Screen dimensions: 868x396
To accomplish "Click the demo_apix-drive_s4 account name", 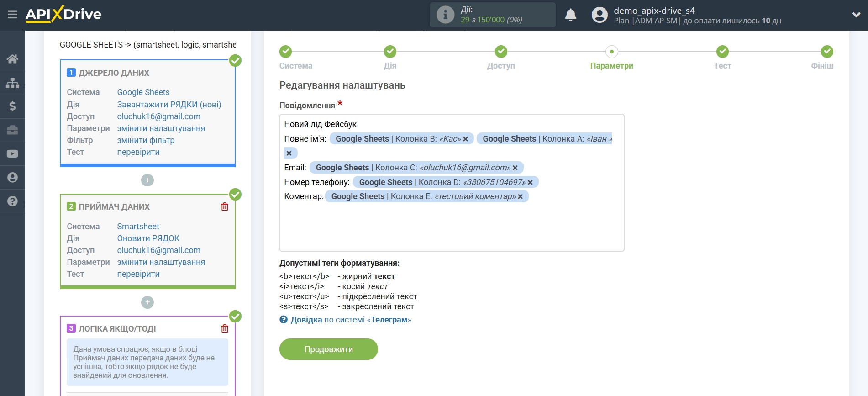I will coord(654,11).
